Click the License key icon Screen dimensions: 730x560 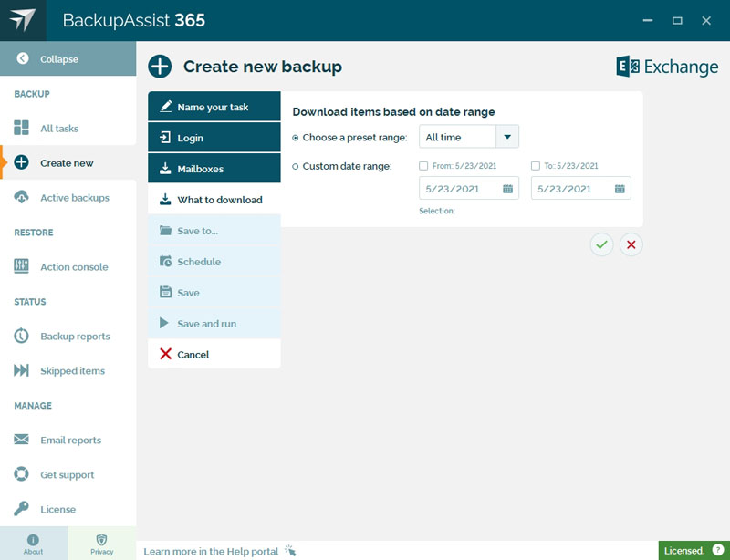(21, 508)
